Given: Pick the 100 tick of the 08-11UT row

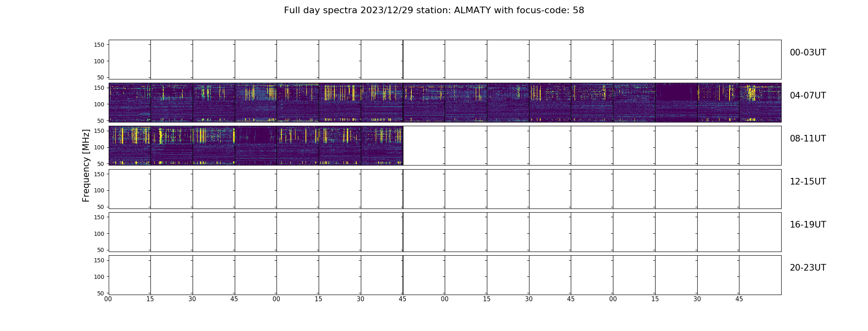Looking at the screenshot, I should click(99, 147).
